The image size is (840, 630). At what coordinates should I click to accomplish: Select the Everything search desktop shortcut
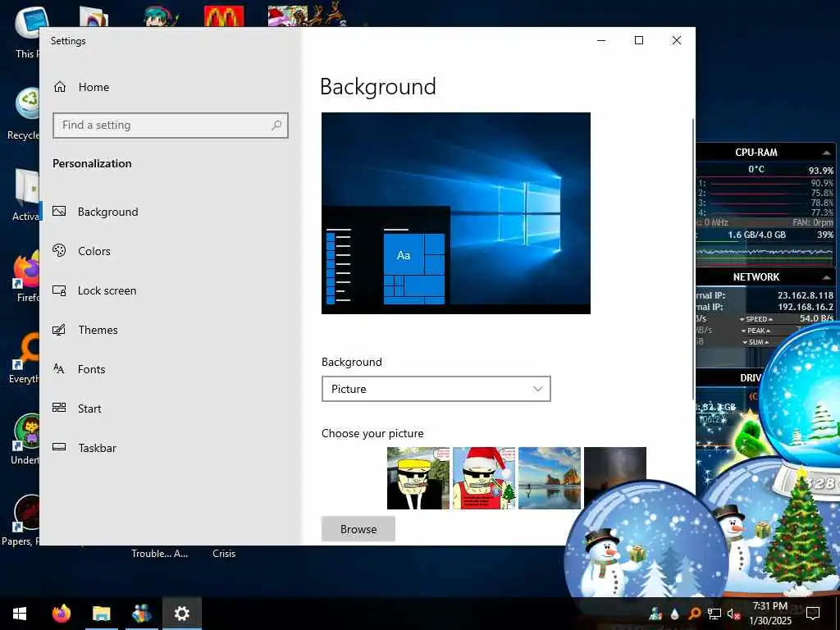pyautogui.click(x=25, y=356)
